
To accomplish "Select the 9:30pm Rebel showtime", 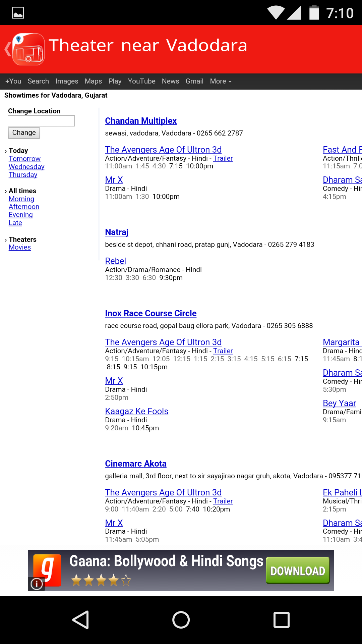I will point(171,278).
